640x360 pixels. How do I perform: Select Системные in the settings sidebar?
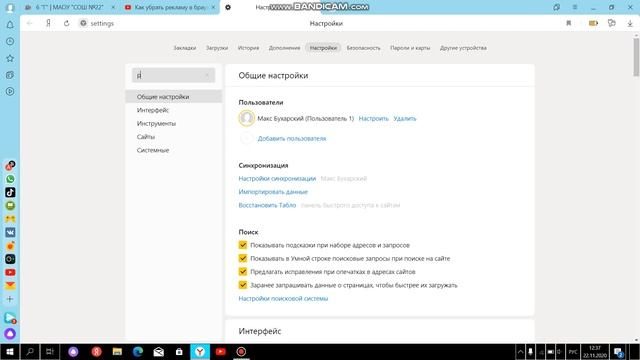[x=173, y=150]
